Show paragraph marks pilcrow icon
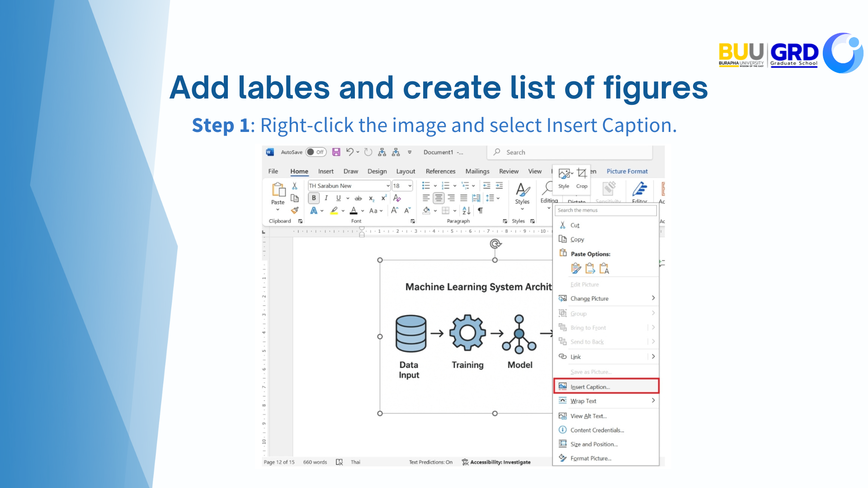Screen dimensions: 868x488 pos(480,211)
